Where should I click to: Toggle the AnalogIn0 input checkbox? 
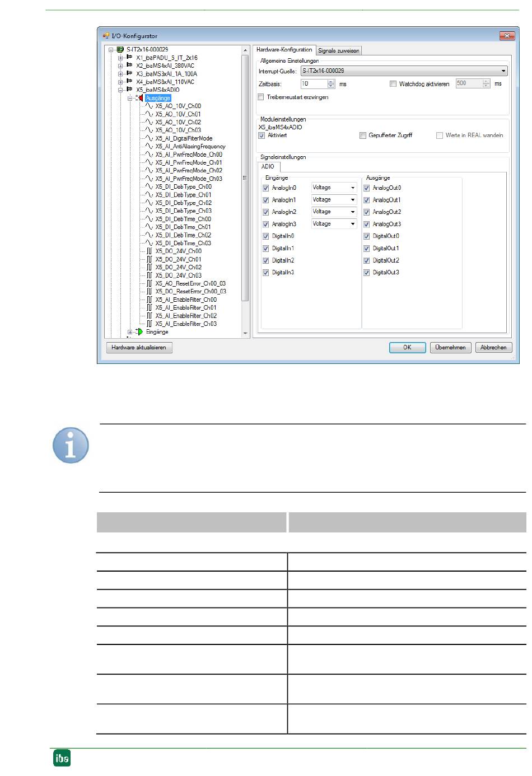pyautogui.click(x=266, y=188)
